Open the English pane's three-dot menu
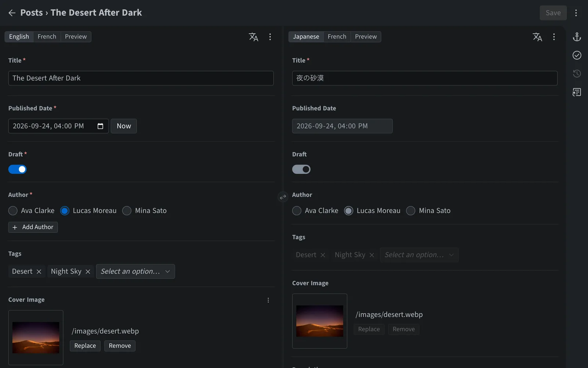This screenshot has width=588, height=368. (270, 37)
